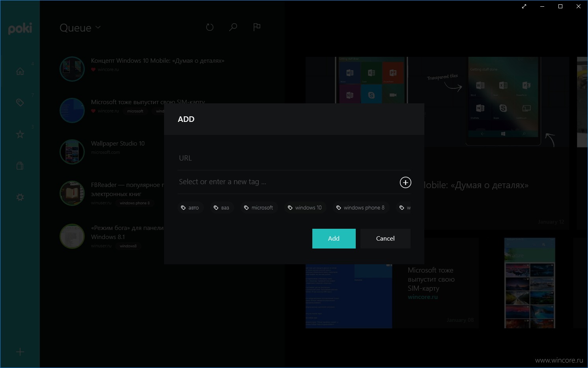Select the 'windows 10' tag chip
Image resolution: width=588 pixels, height=368 pixels.
pyautogui.click(x=304, y=207)
